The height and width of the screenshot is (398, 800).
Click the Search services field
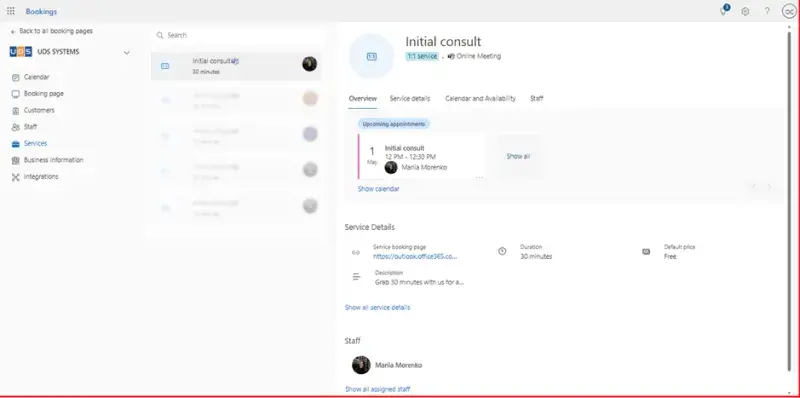pyautogui.click(x=237, y=35)
